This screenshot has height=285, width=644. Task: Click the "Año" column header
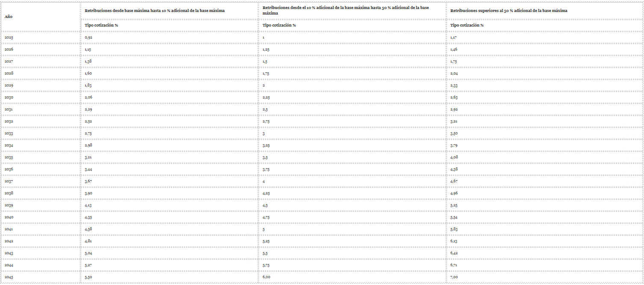pos(8,17)
